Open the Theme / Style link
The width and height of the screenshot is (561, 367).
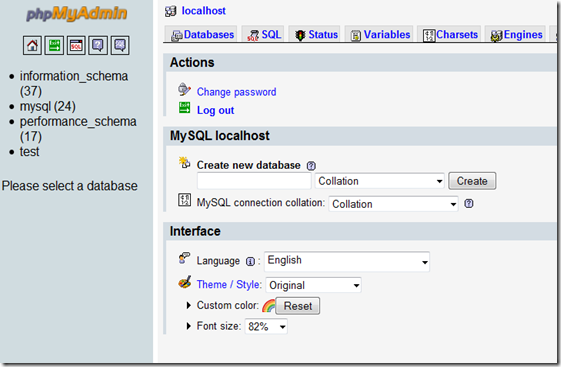click(x=229, y=284)
